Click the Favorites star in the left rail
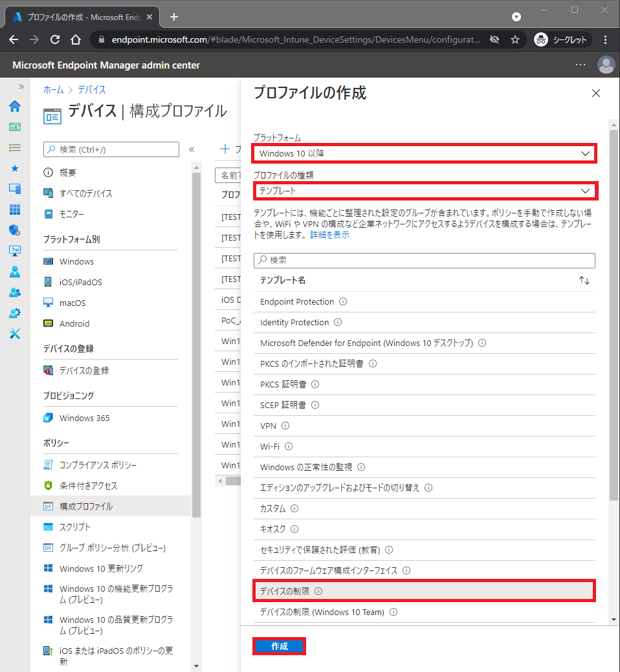The height and width of the screenshot is (672, 620). tap(15, 168)
